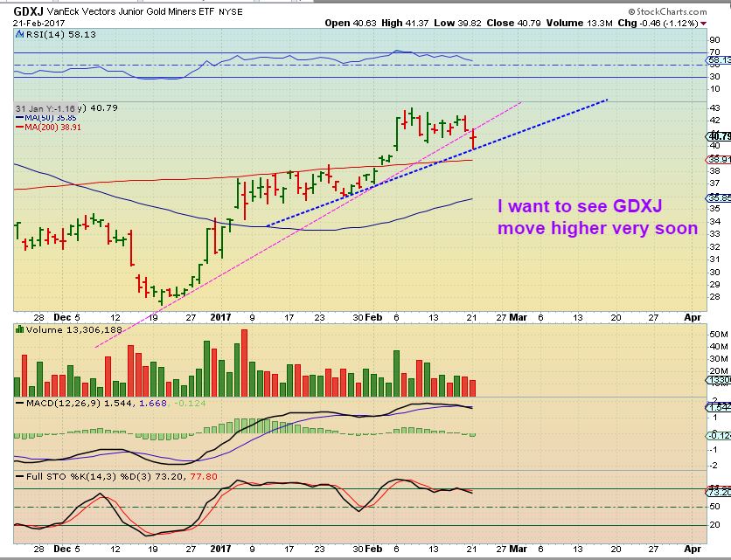Open the StockCharts.com copyright link
This screenshot has width=731, height=560.
coord(667,11)
